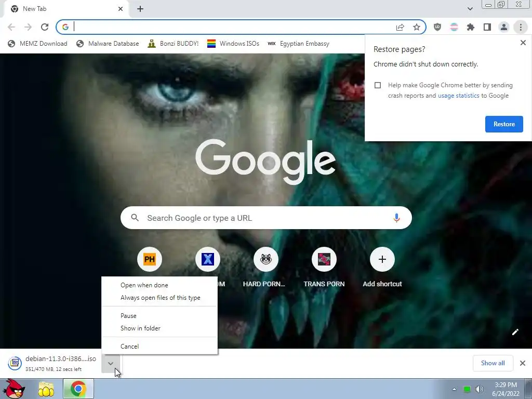Open the uBlock Origin shield extension
The image size is (532, 399).
click(x=437, y=27)
